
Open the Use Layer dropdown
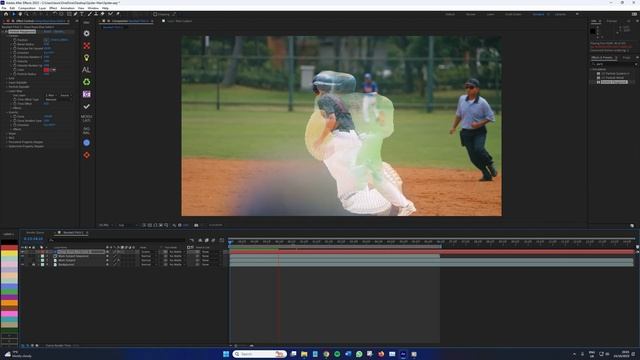coord(51,95)
